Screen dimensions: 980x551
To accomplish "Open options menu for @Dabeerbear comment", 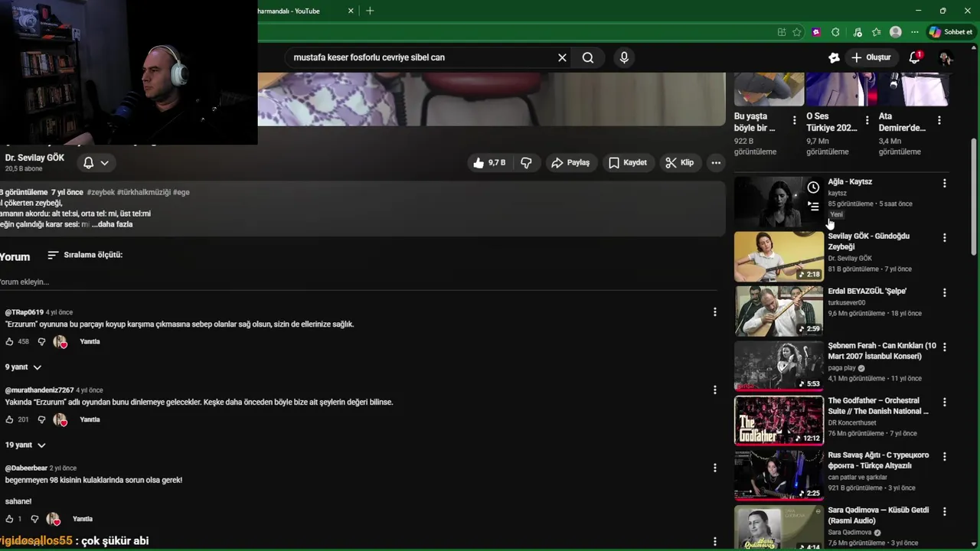I will 715,468.
